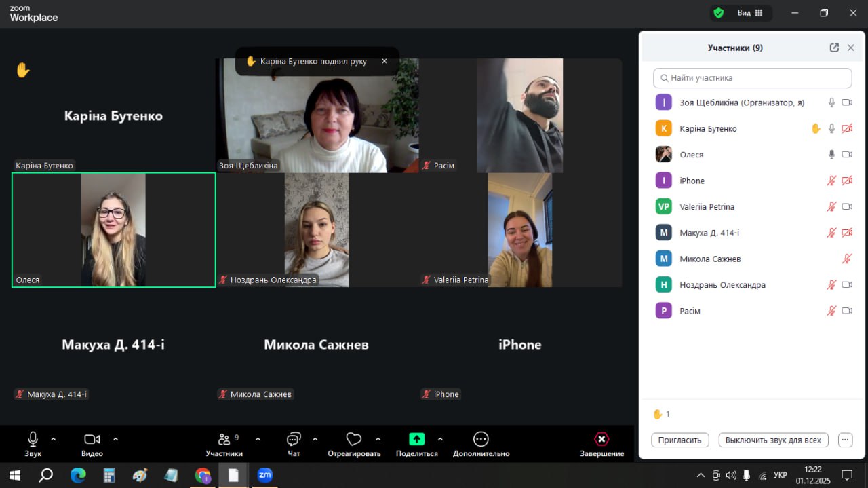
Task: Toggle microphone with Звук button
Action: [33, 439]
